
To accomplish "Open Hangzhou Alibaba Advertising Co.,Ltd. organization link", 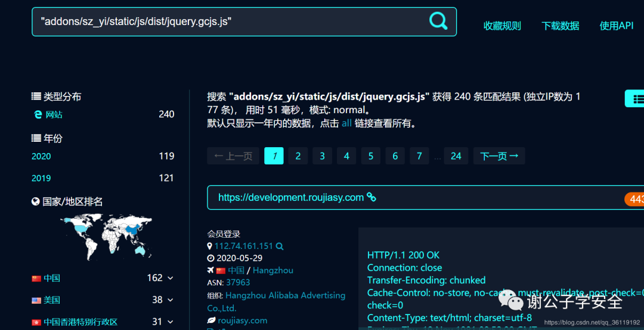I will 277,301.
